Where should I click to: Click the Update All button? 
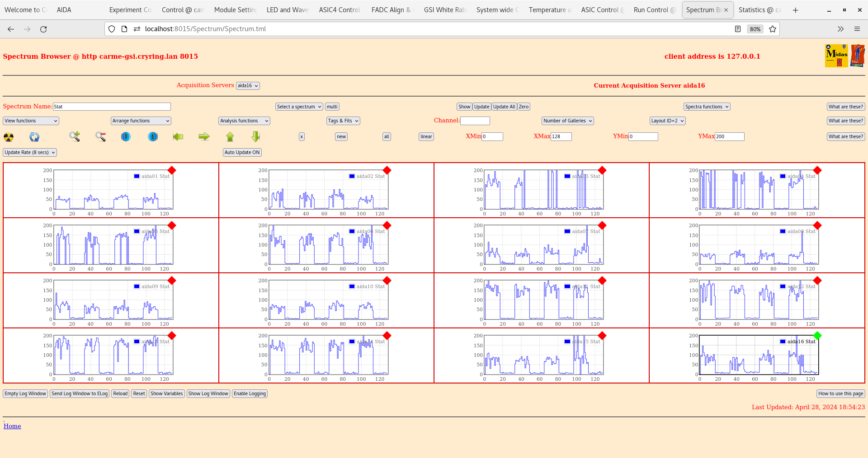[x=504, y=107]
